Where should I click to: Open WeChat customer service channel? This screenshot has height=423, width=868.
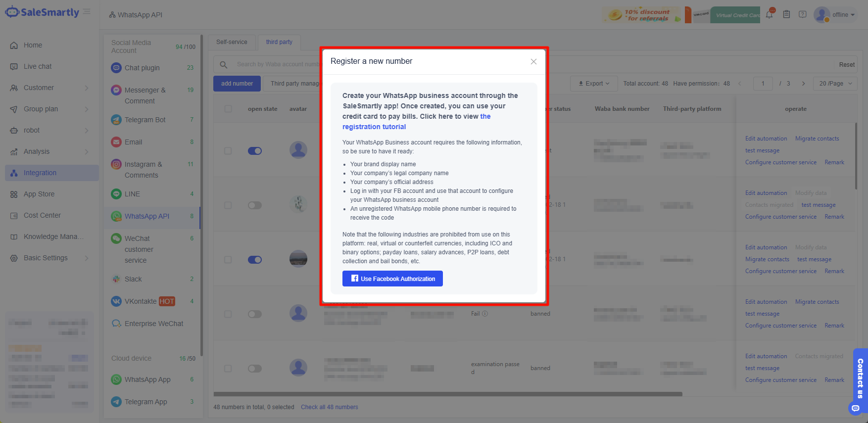click(152, 249)
